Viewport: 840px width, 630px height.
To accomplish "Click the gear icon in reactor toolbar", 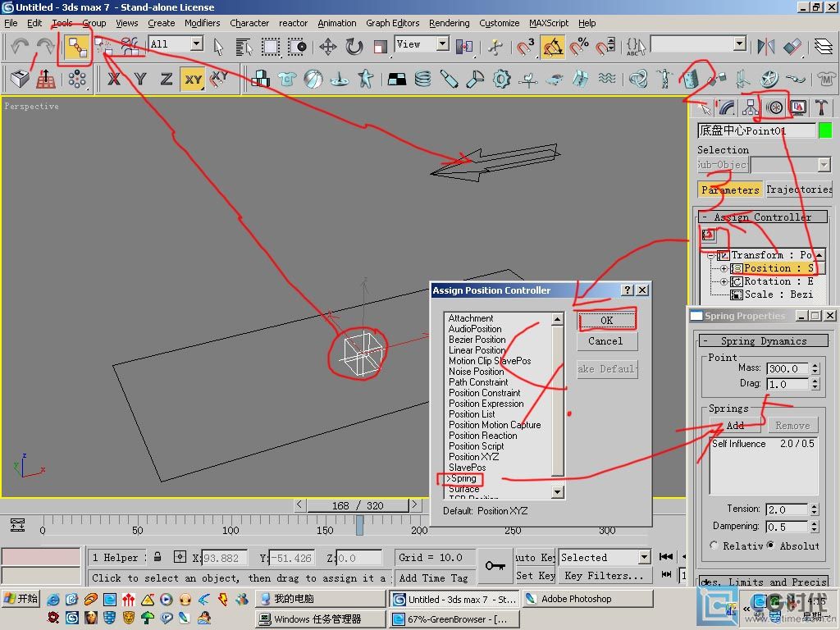I will pyautogui.click(x=501, y=80).
